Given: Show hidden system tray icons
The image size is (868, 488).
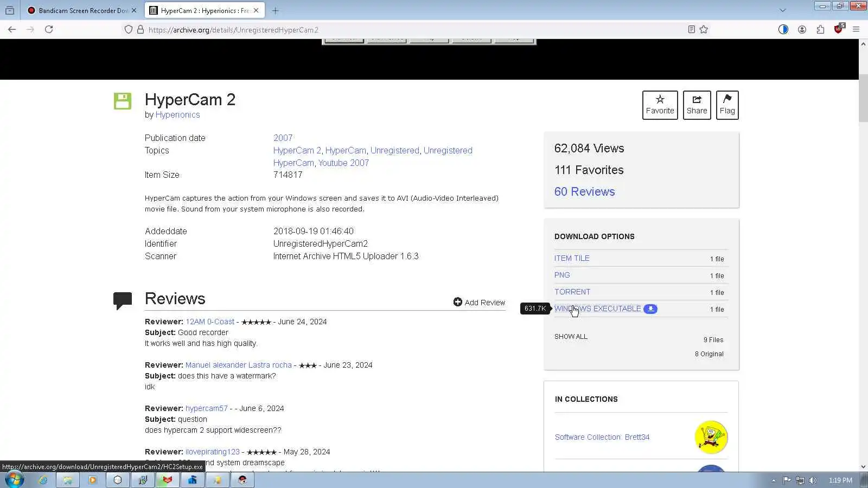Looking at the screenshot, I should [x=774, y=480].
